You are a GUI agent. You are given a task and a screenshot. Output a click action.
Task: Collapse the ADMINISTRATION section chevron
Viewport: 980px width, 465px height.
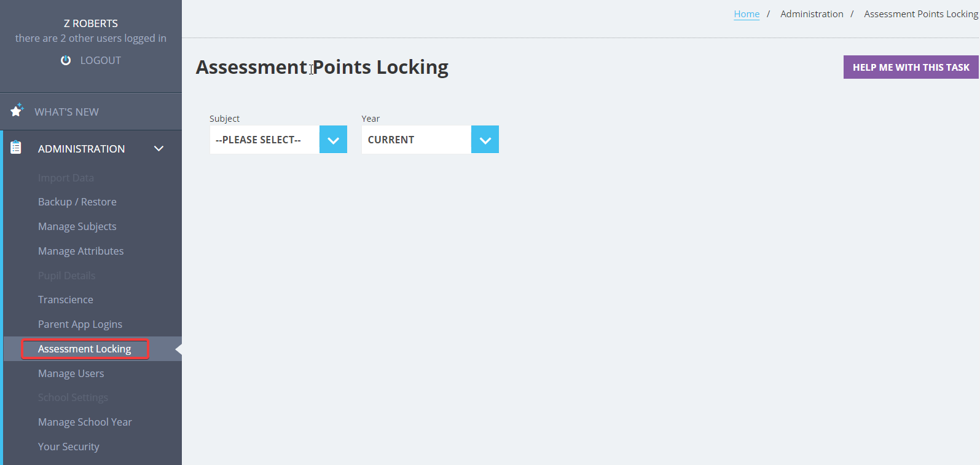coord(159,148)
